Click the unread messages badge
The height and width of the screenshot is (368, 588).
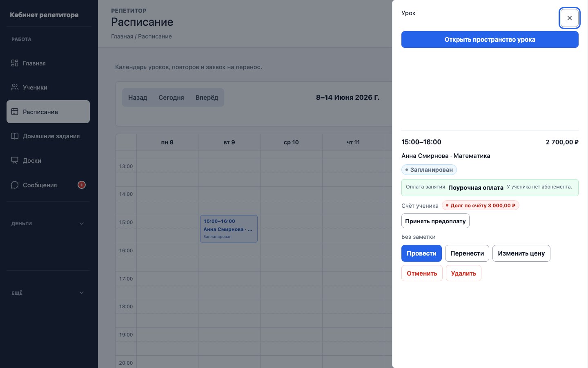[82, 185]
